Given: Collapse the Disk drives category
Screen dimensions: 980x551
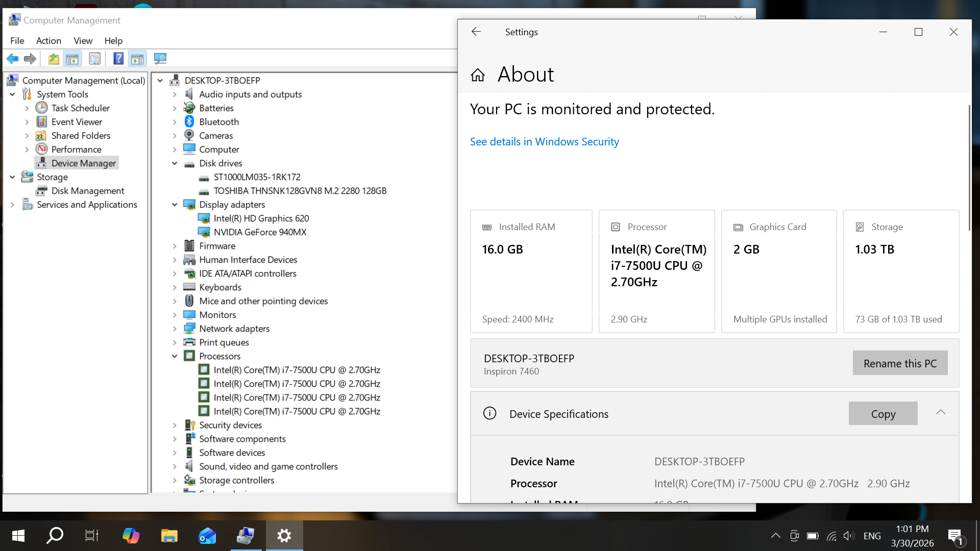Looking at the screenshot, I should (175, 163).
